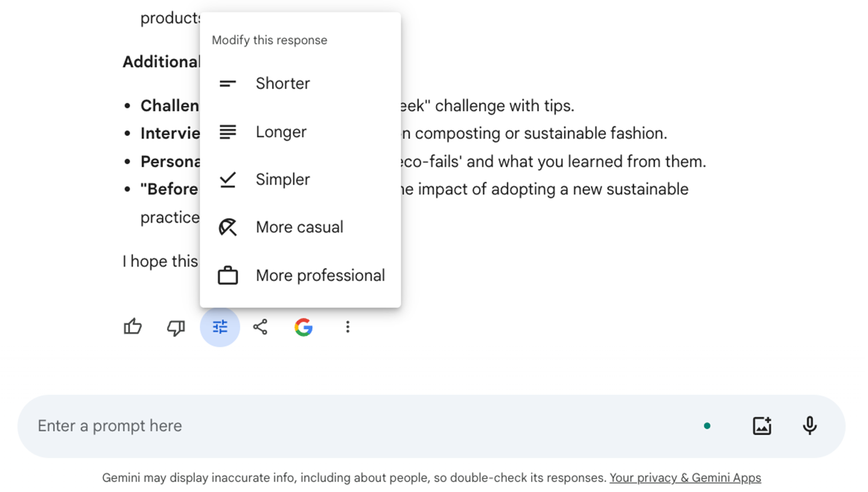The height and width of the screenshot is (492, 868).
Task: Click the short lines icon beside Shorter
Action: (x=228, y=83)
